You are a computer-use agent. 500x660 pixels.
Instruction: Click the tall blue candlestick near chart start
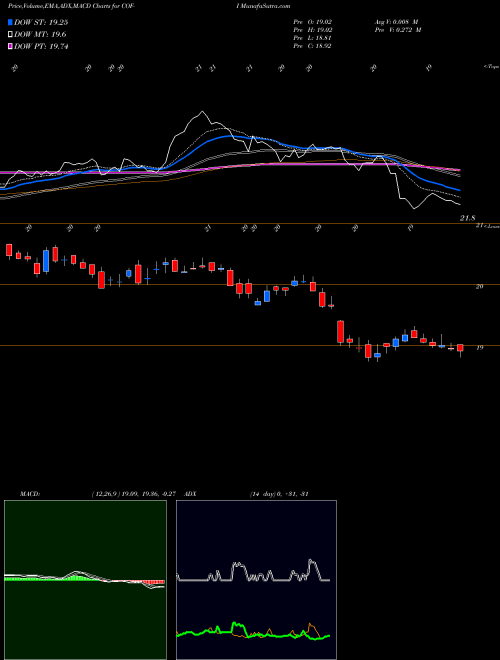46,261
